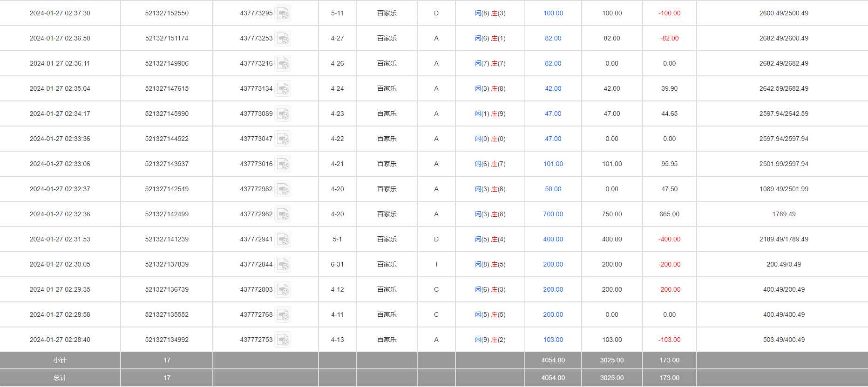Screen dimensions: 868x387
Task: Open video replay icon for round 437772768
Action: (283, 314)
